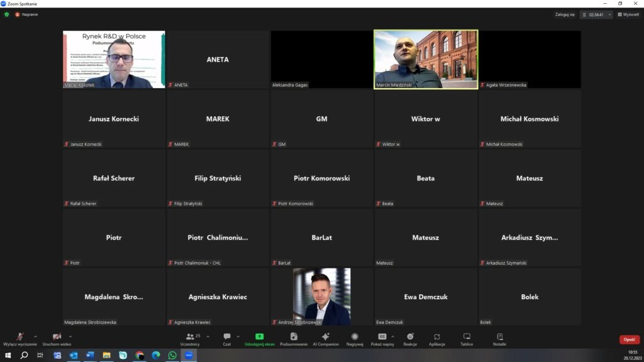
Task: Click the red Opuść leave button
Action: point(629,339)
